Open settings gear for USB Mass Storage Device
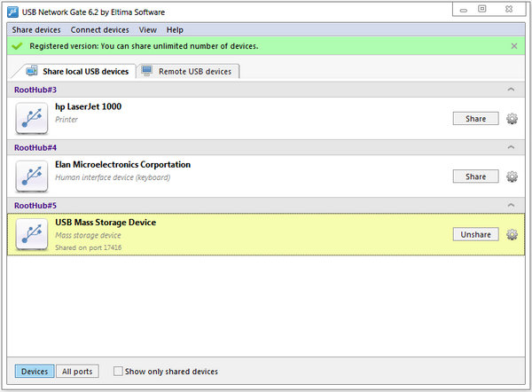The height and width of the screenshot is (392, 532). click(512, 234)
